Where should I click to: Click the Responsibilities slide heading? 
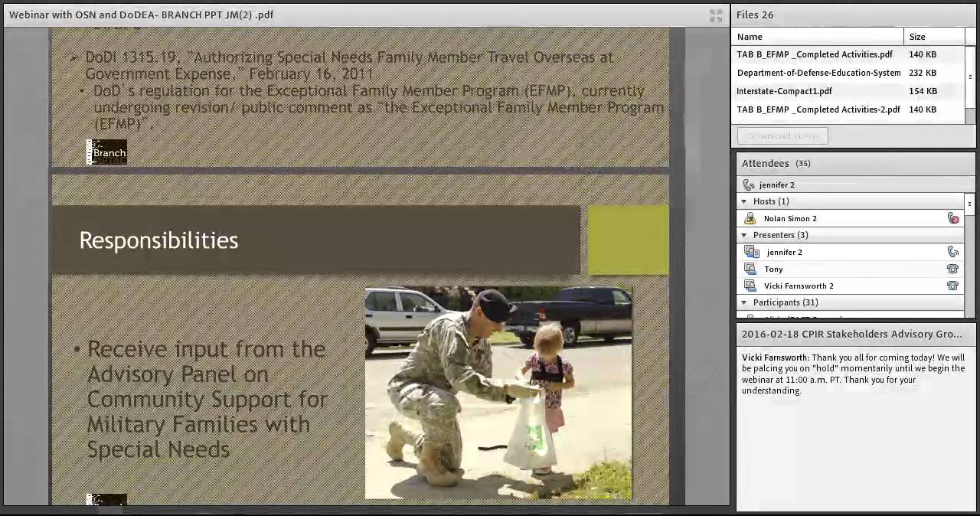158,240
